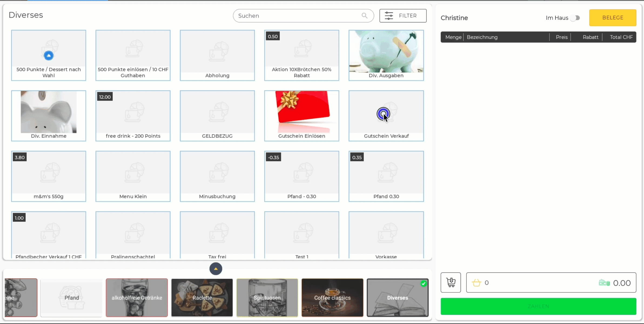This screenshot has width=644, height=324.
Task: Click the yellow basket item count icon
Action: pyautogui.click(x=477, y=283)
